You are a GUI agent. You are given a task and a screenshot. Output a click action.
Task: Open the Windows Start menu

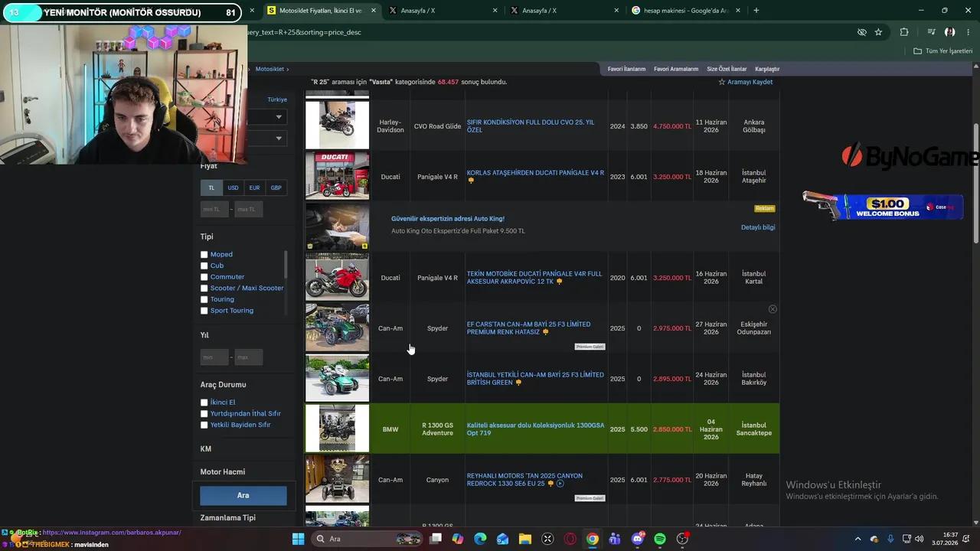(298, 539)
